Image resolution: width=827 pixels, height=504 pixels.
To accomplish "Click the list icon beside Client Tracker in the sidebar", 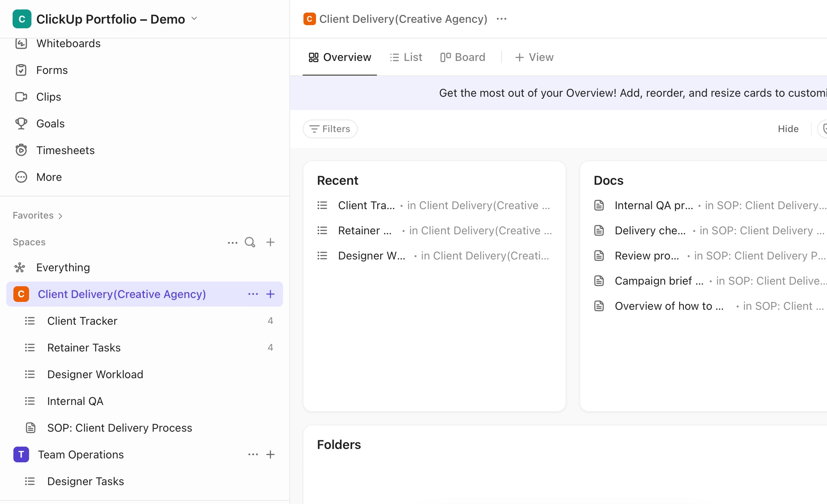I will [x=30, y=321].
